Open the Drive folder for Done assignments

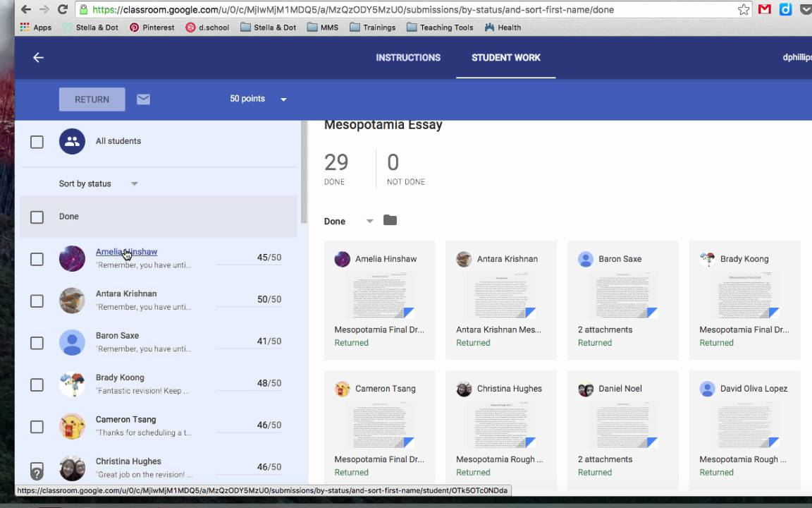tap(390, 220)
